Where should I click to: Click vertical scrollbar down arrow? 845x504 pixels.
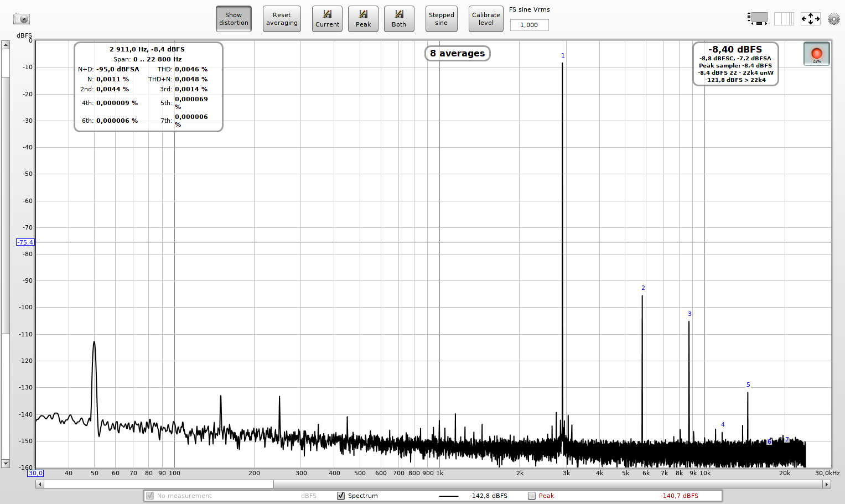tap(6, 464)
